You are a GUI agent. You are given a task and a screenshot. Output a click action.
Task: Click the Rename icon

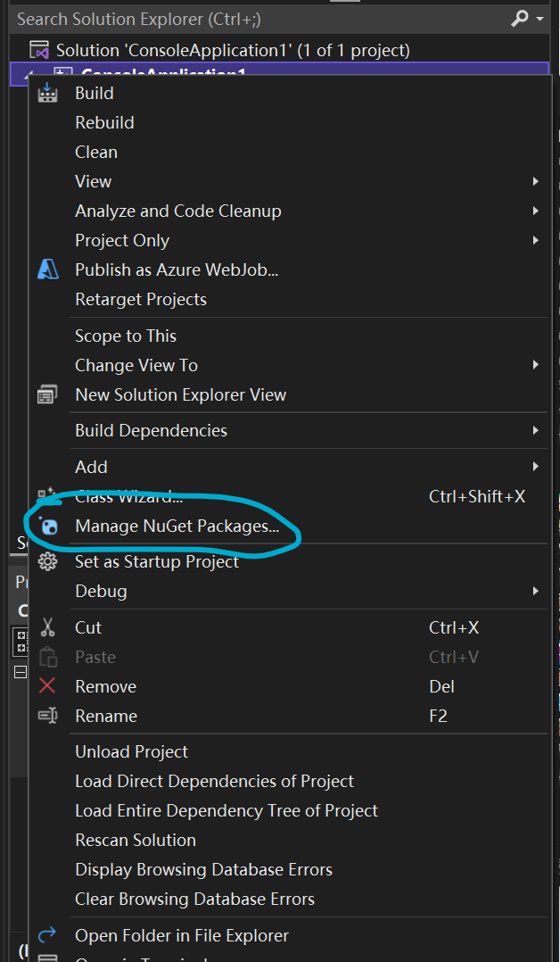point(47,716)
